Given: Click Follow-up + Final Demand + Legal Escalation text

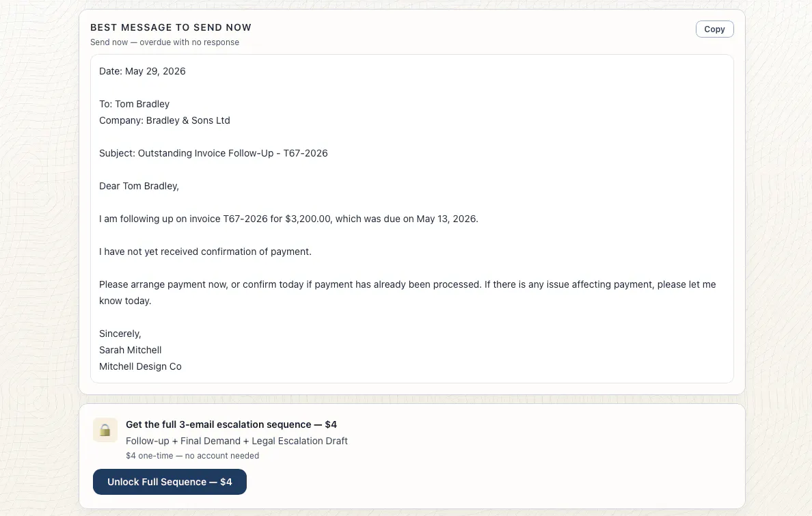Looking at the screenshot, I should point(236,441).
